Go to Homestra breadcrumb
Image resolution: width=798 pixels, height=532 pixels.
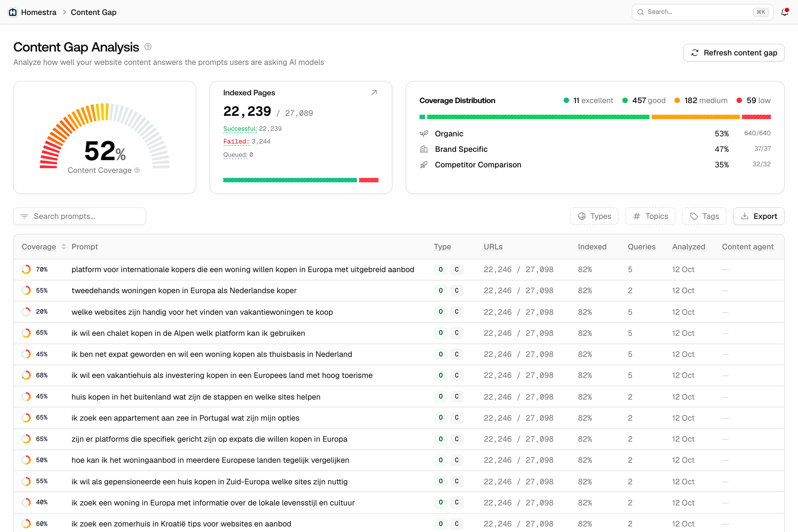[x=39, y=12]
